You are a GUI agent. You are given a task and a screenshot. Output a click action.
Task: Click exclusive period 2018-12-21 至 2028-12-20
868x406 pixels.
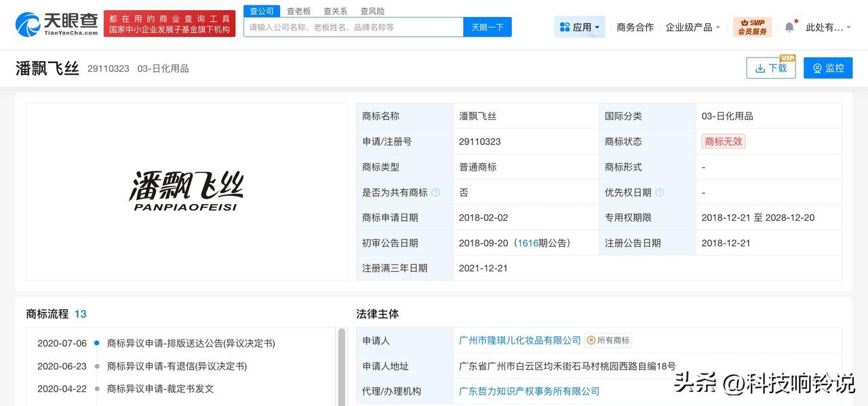tap(758, 218)
